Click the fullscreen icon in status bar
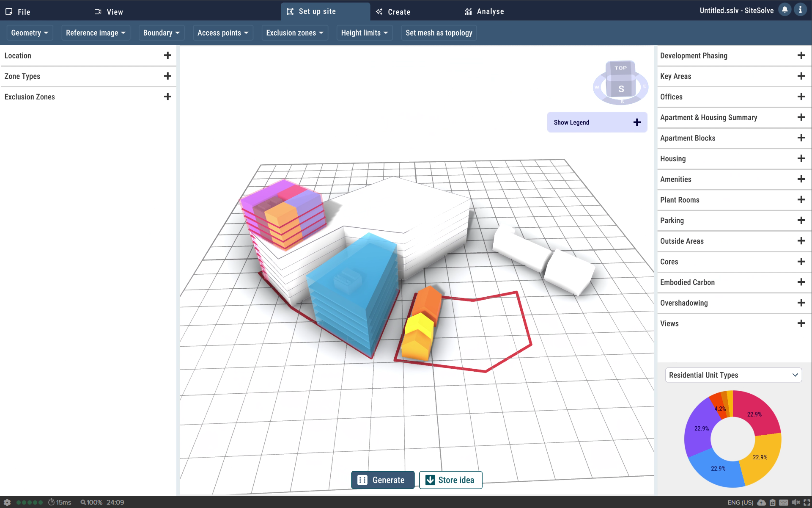This screenshot has width=812, height=508. pyautogui.click(x=807, y=502)
